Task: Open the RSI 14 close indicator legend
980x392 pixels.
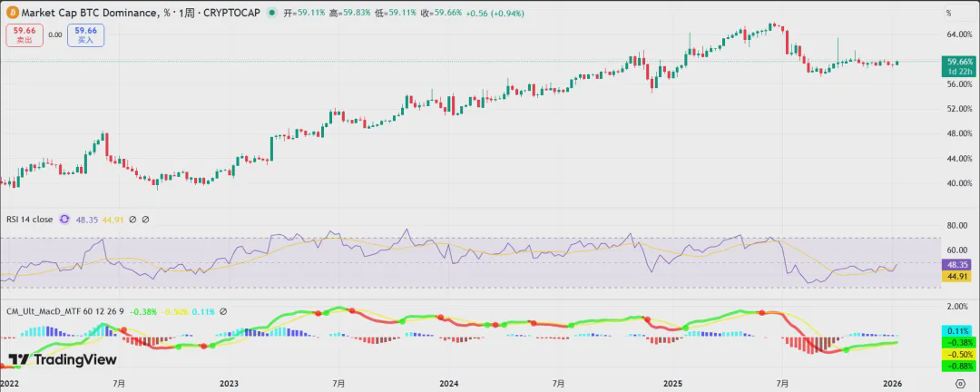Action: 29,220
